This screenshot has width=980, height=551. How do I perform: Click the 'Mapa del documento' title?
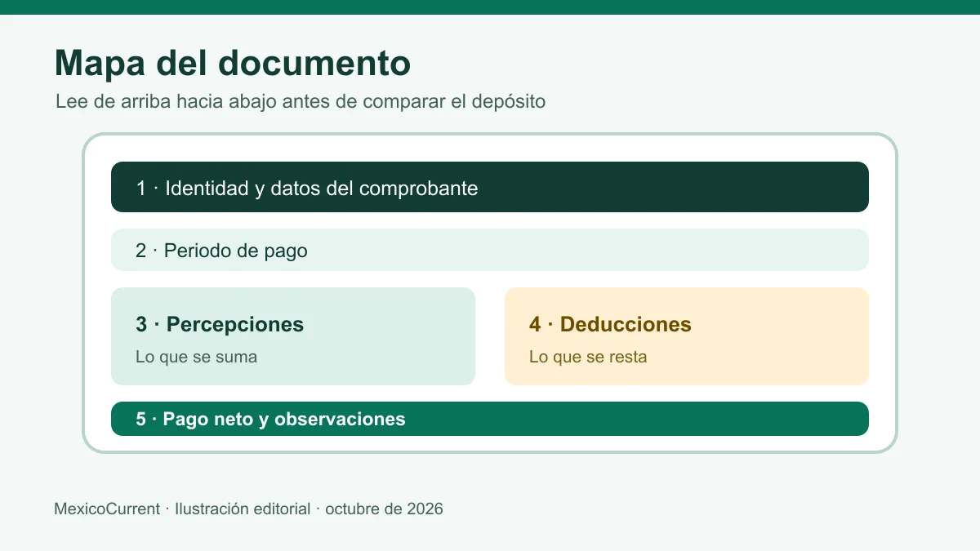pyautogui.click(x=232, y=63)
